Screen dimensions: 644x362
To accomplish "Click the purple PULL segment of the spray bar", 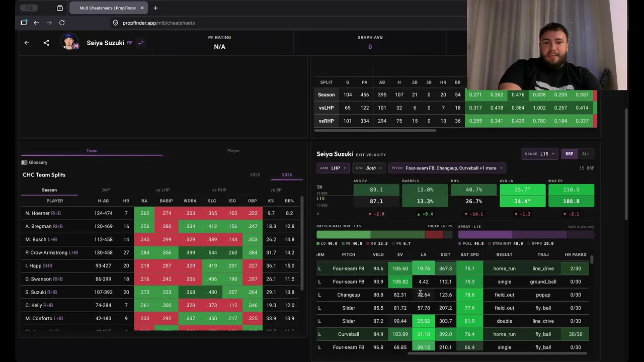I will [485, 234].
